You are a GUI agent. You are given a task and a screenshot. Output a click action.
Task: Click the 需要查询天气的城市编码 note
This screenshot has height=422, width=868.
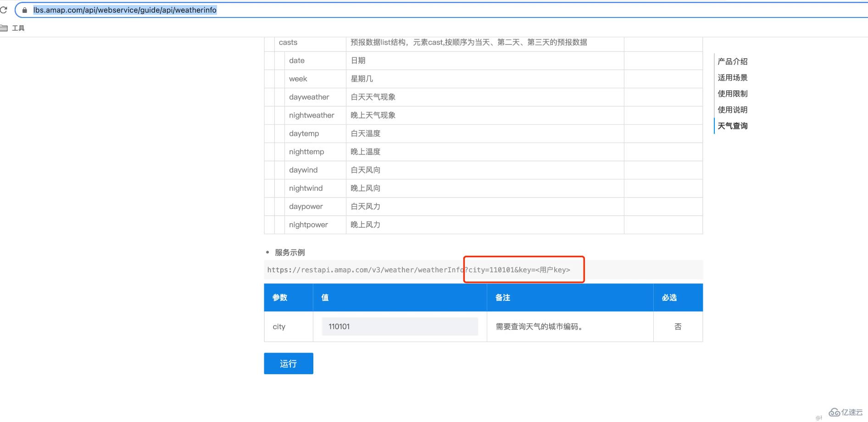pyautogui.click(x=539, y=326)
